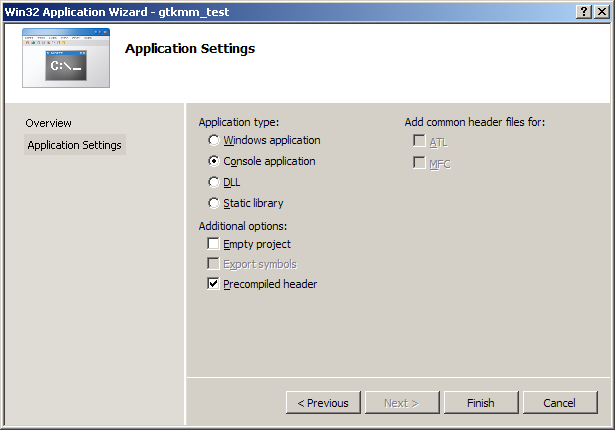Toggle the Export symbols checkbox
The height and width of the screenshot is (430, 615).
(213, 264)
